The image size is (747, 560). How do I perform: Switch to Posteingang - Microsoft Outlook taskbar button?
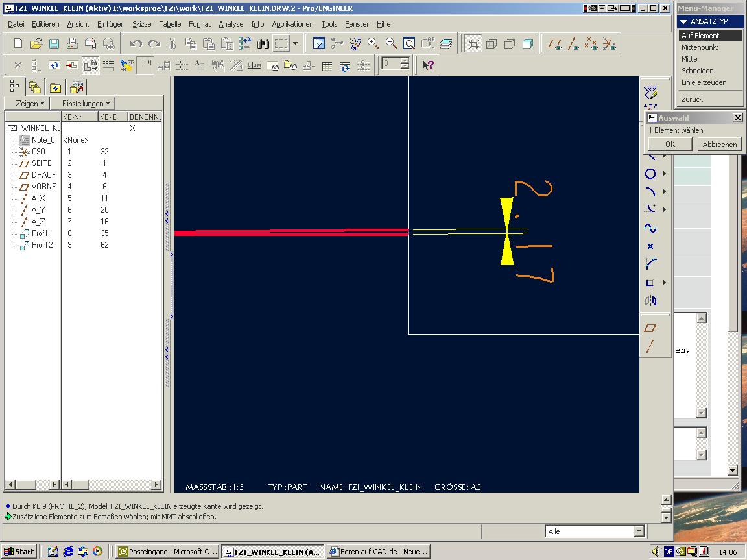[168, 552]
